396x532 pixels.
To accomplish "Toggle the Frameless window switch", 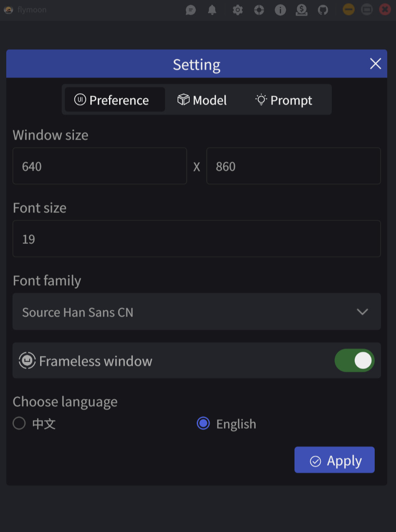I will tap(354, 361).
